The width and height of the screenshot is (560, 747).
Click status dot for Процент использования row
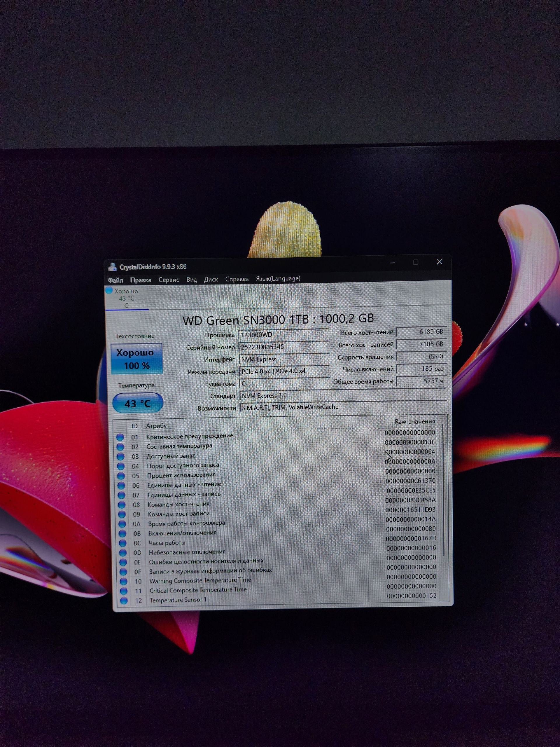[x=121, y=476]
